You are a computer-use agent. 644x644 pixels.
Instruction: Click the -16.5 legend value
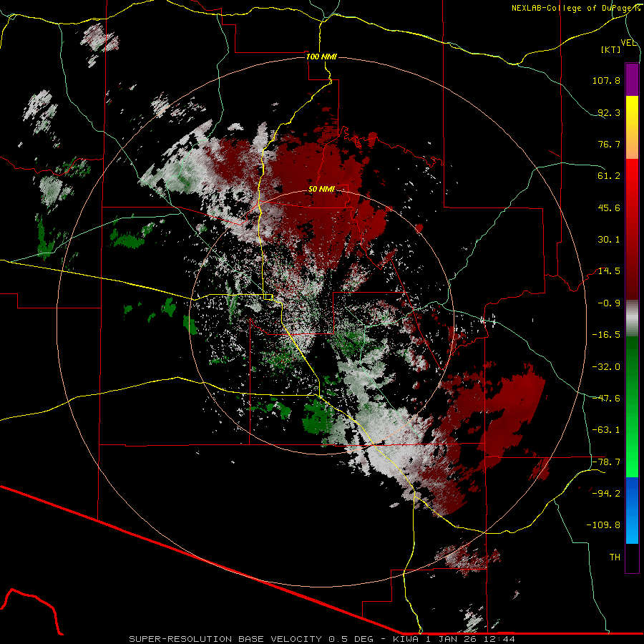[606, 335]
